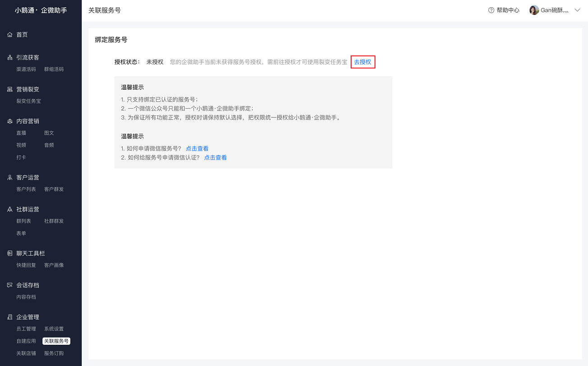Click the Gan碗酥 username
588x366 pixels.
click(x=555, y=10)
